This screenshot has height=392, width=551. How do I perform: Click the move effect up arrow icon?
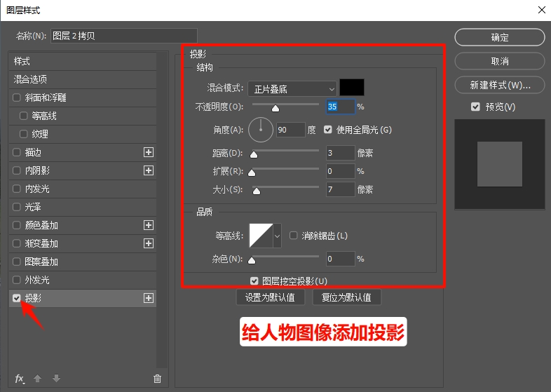click(x=38, y=379)
